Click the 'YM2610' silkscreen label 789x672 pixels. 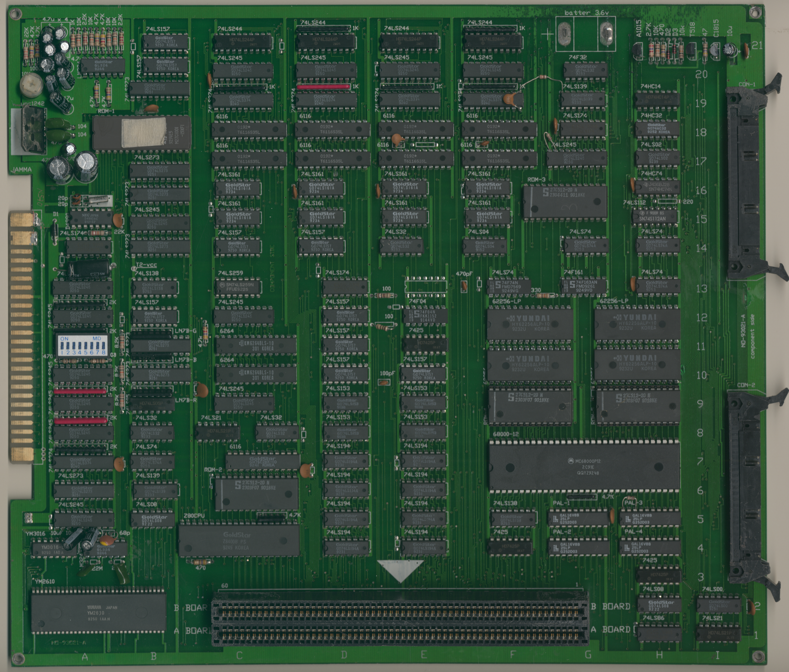coord(45,581)
